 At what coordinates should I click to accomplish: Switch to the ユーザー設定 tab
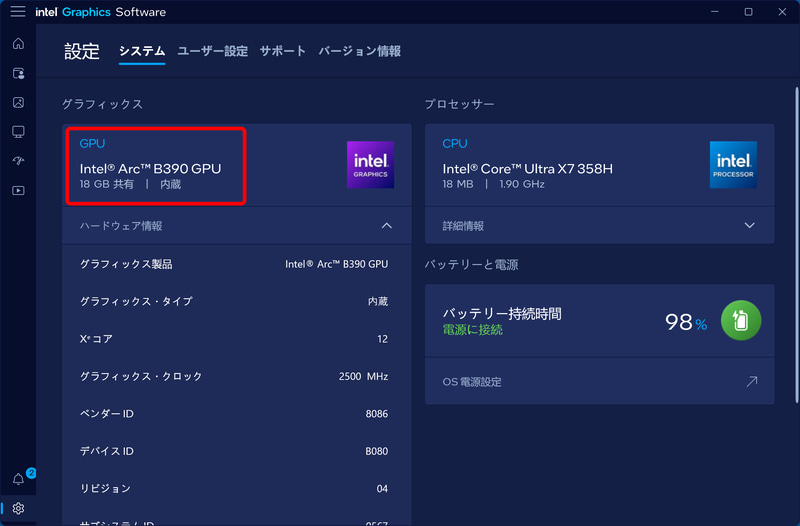tap(212, 51)
